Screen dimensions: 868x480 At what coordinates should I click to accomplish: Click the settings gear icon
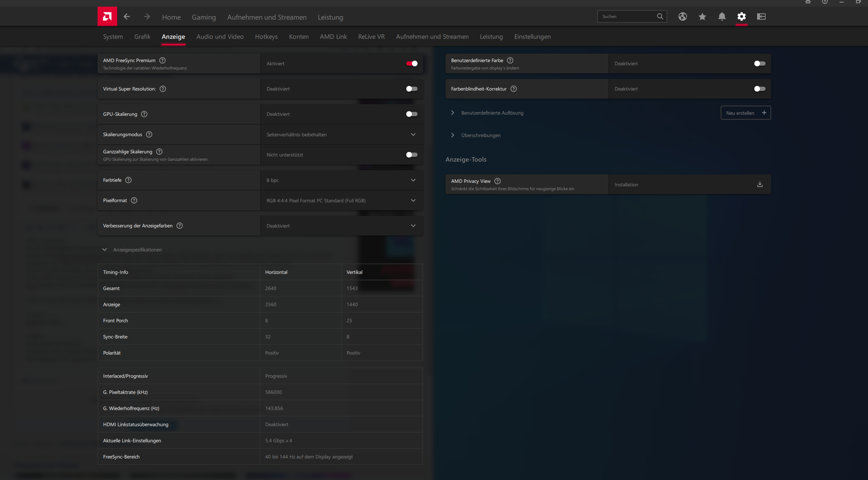tap(741, 16)
